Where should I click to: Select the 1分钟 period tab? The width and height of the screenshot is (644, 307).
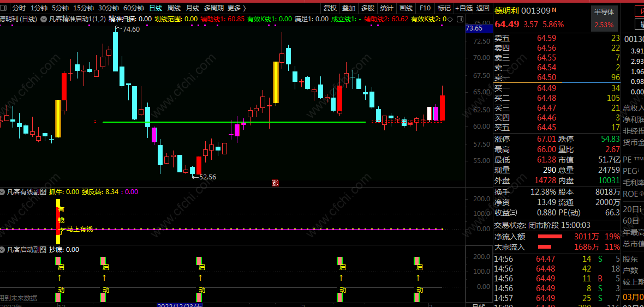[39, 8]
